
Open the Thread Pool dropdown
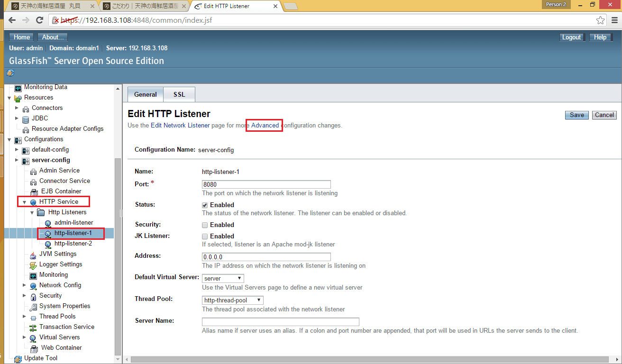[232, 300]
